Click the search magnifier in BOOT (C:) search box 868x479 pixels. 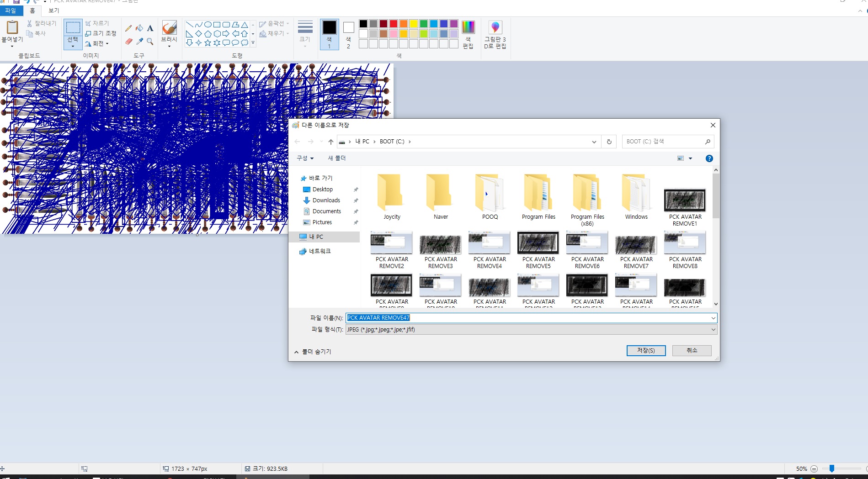coord(708,142)
